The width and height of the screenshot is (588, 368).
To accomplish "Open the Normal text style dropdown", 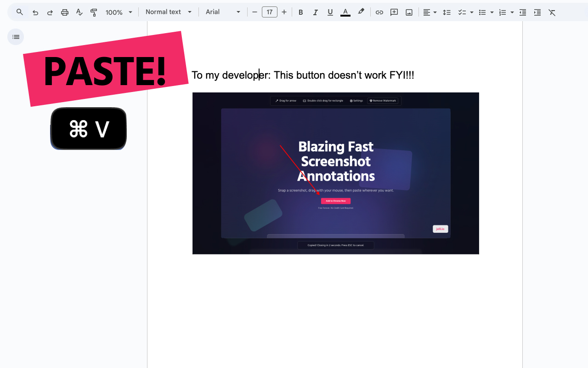I will [x=169, y=12].
